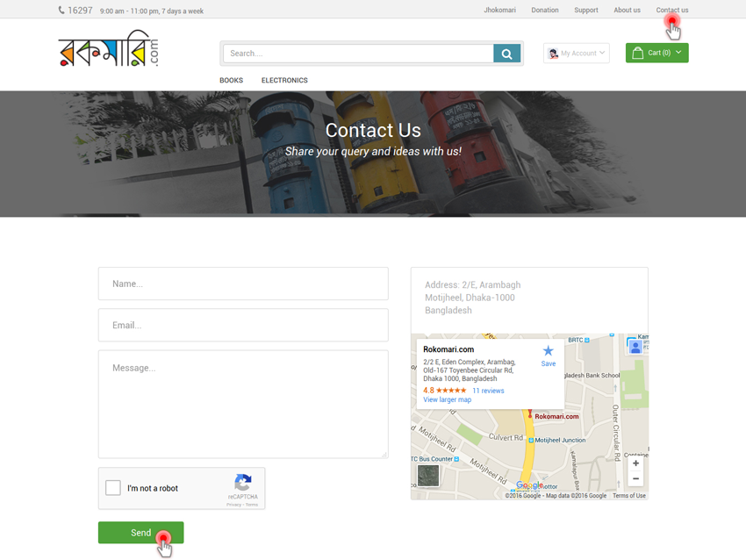
Task: Zoom in on the map
Action: 635,463
